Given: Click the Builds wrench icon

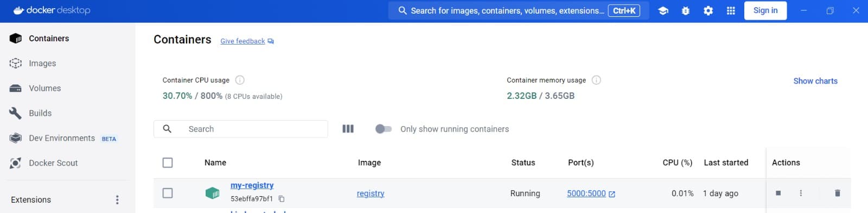Looking at the screenshot, I should pos(16,113).
